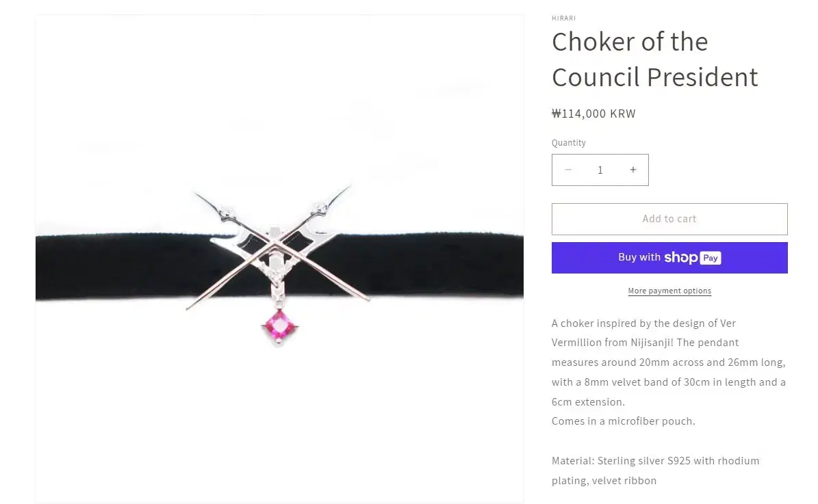Click the white Pay badge in Shop button
Viewport: 818px width, 504px height.
coord(711,258)
